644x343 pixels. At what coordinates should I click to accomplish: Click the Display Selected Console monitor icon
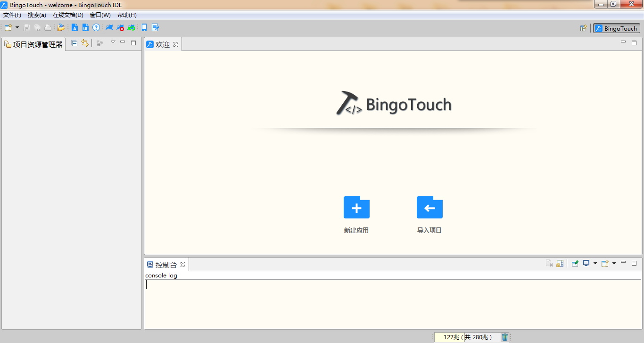point(586,263)
